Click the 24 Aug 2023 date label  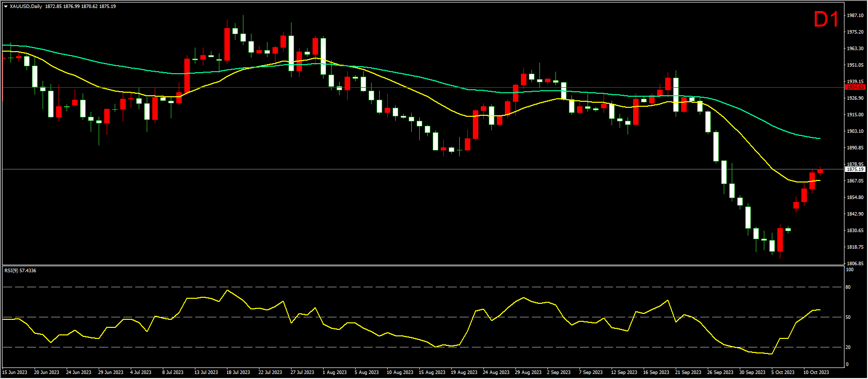point(495,372)
